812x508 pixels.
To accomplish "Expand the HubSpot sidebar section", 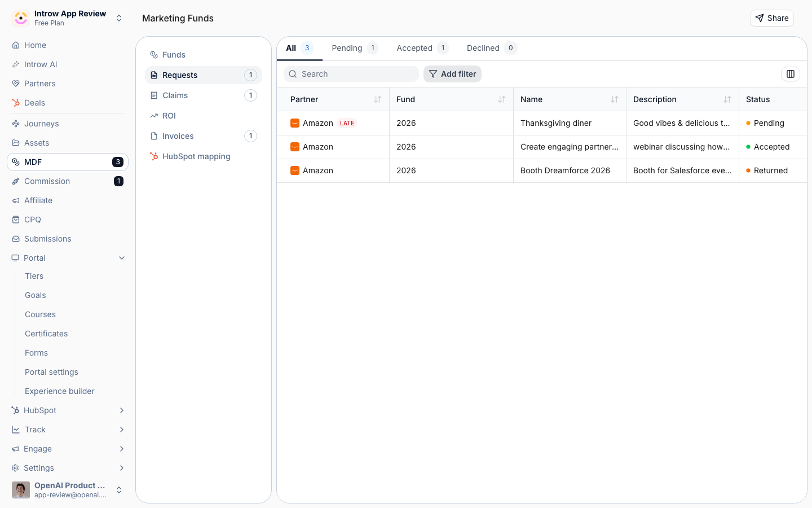I will coord(122,410).
